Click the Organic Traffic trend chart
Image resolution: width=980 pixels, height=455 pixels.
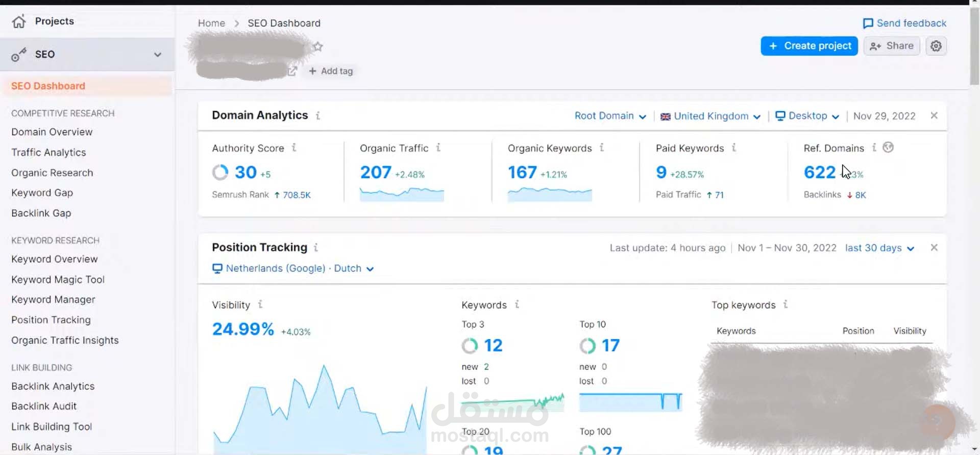click(x=402, y=194)
